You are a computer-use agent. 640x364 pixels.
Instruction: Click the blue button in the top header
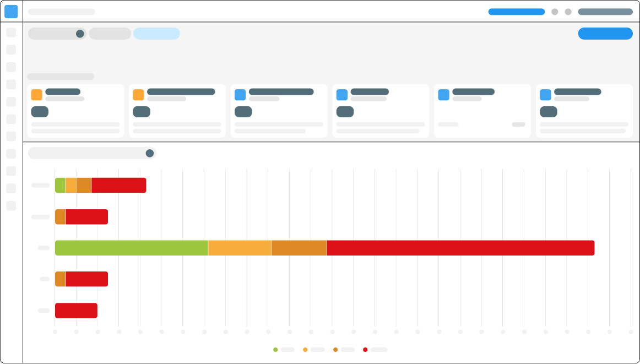tap(516, 12)
